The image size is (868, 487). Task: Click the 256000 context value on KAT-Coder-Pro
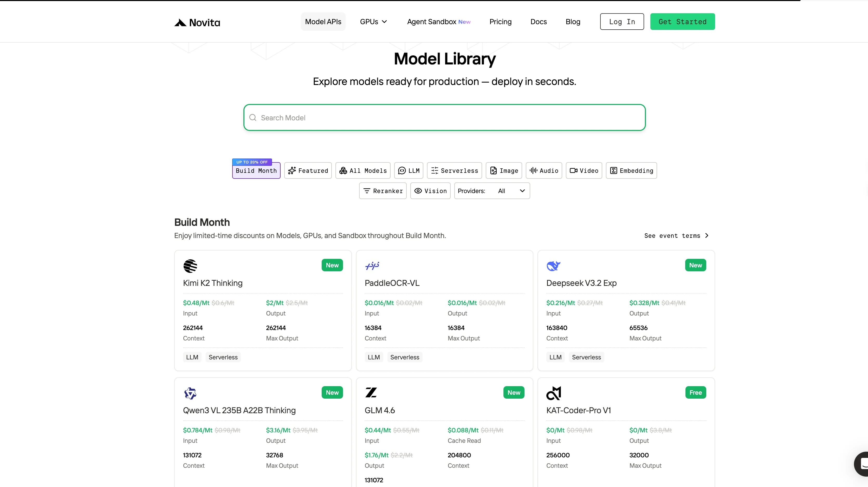tap(558, 455)
